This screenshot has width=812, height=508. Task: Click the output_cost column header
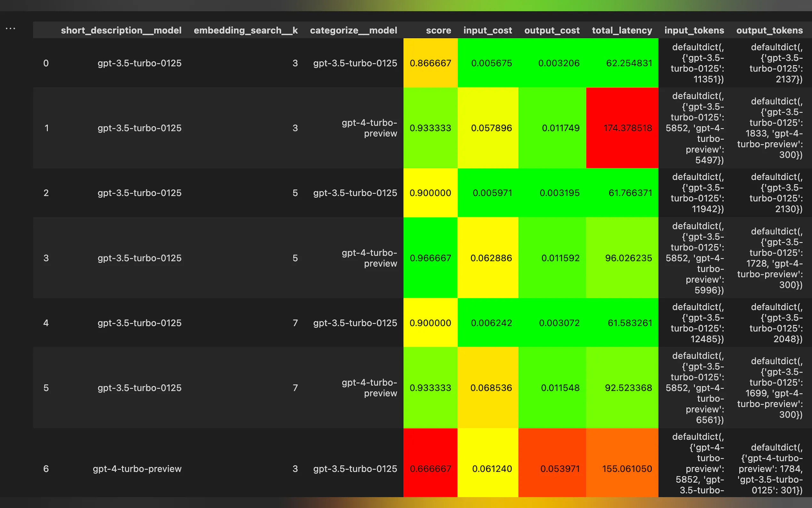(x=551, y=30)
